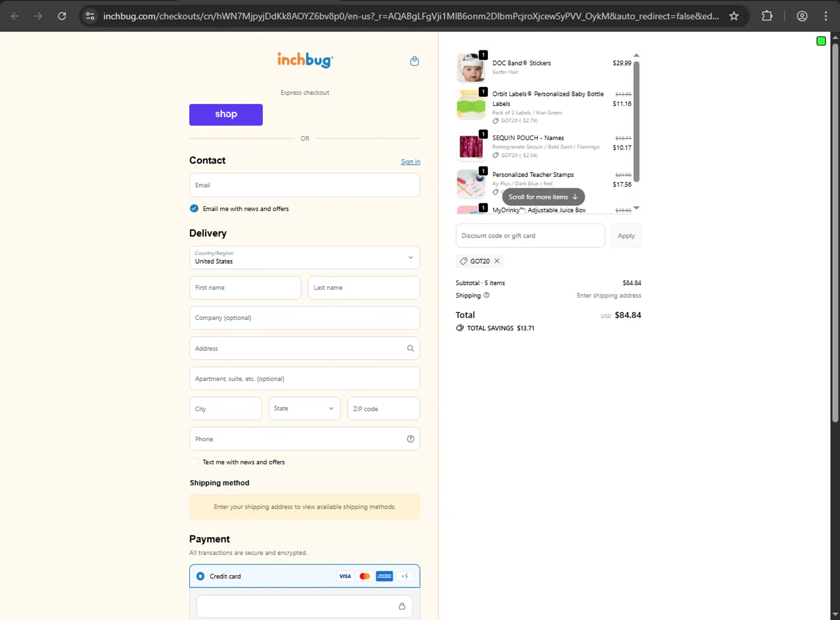Open the browser profile account icon
This screenshot has height=620, width=840.
[802, 16]
